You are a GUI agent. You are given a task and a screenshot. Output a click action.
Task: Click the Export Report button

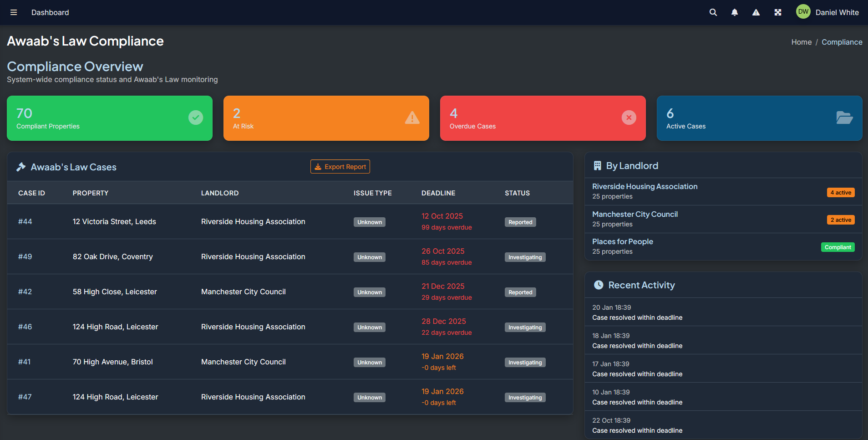[340, 167]
